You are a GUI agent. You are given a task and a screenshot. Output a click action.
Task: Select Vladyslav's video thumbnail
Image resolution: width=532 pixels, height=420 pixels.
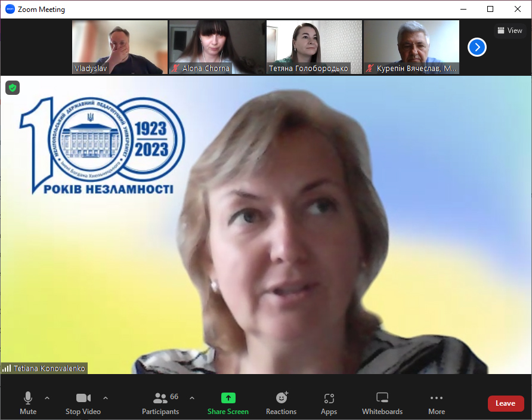[120, 47]
